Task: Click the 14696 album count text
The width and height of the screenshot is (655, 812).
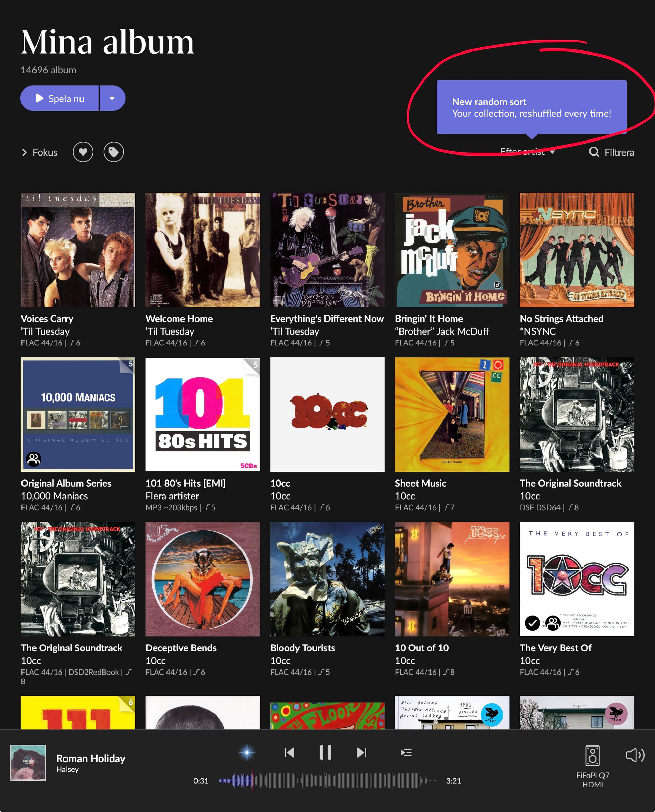Action: pyautogui.click(x=48, y=70)
